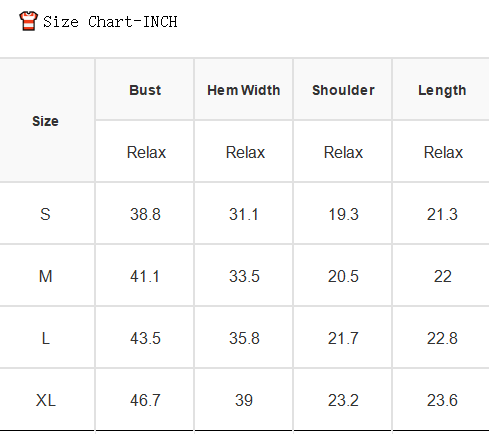Image resolution: width=489 pixels, height=434 pixels.
Task: Select the L size row label
Action: [46, 338]
